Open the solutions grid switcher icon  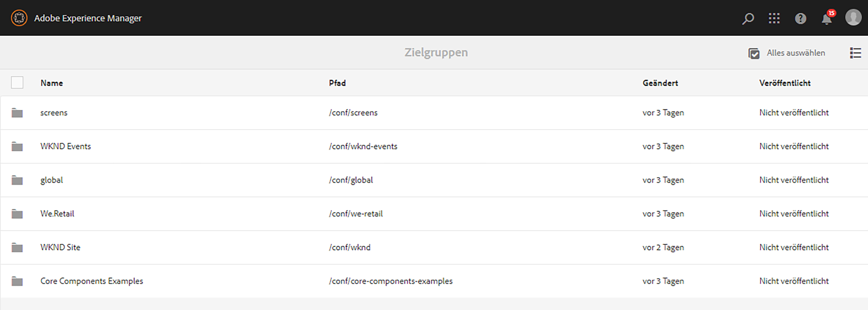774,18
